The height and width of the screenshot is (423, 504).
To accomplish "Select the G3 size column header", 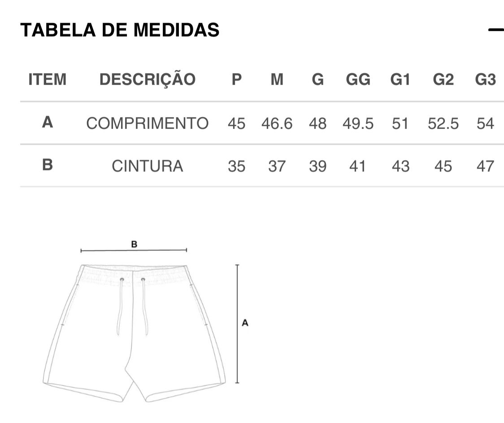I will [485, 79].
